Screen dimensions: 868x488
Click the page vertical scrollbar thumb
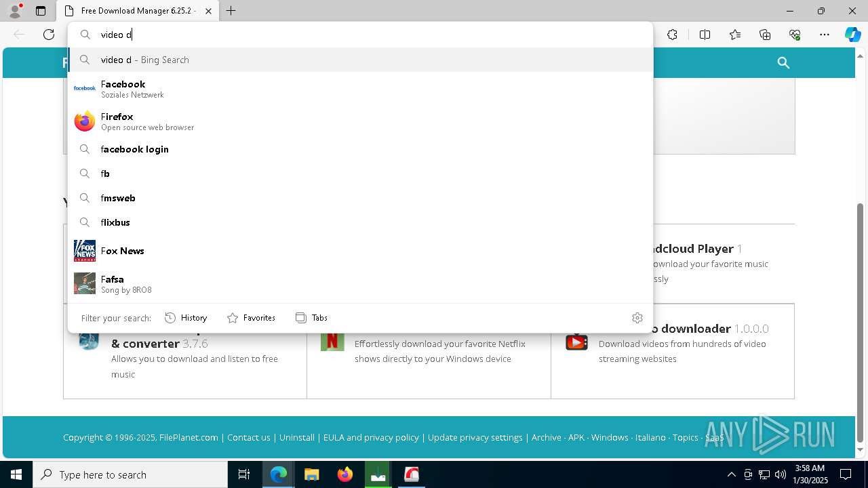pos(861,322)
